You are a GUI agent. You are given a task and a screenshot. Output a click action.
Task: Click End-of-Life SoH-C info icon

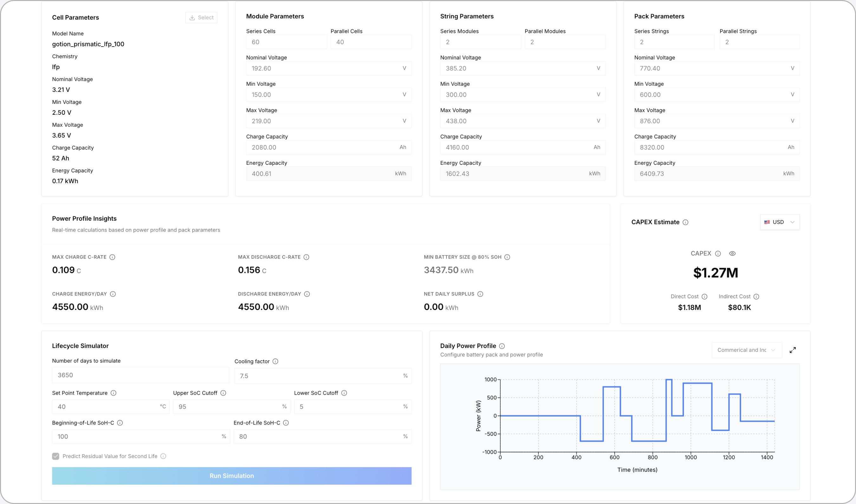tap(286, 423)
